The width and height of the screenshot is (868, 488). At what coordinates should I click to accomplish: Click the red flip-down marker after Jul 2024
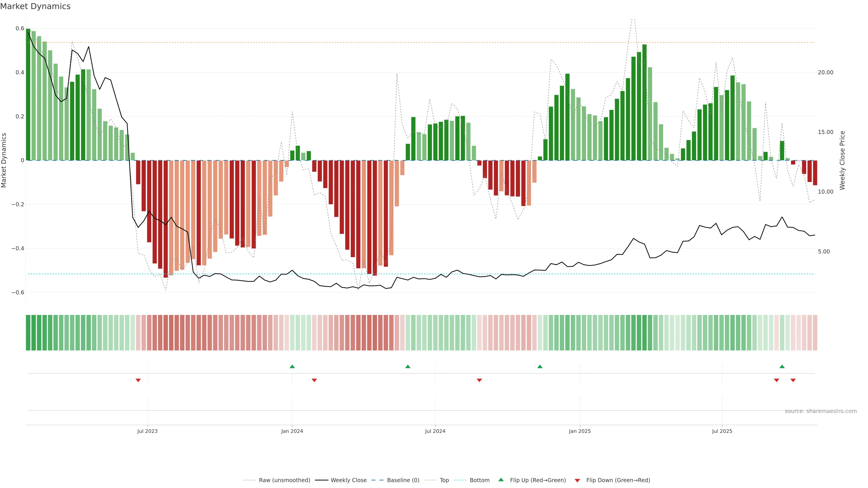[x=479, y=380]
